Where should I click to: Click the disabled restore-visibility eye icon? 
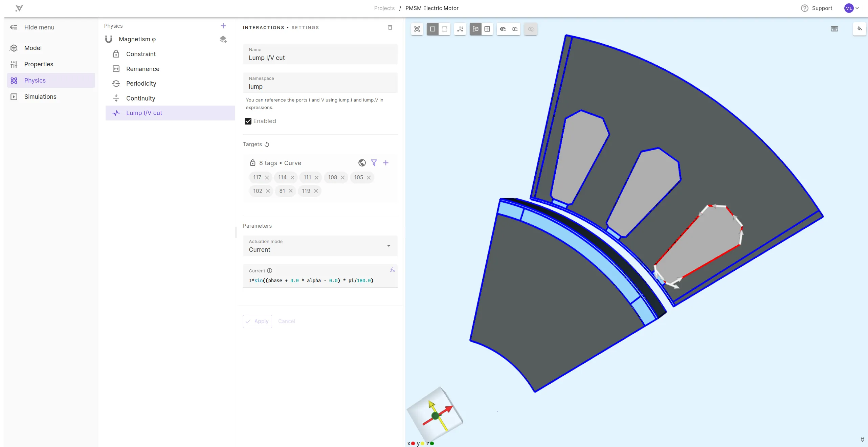531,29
